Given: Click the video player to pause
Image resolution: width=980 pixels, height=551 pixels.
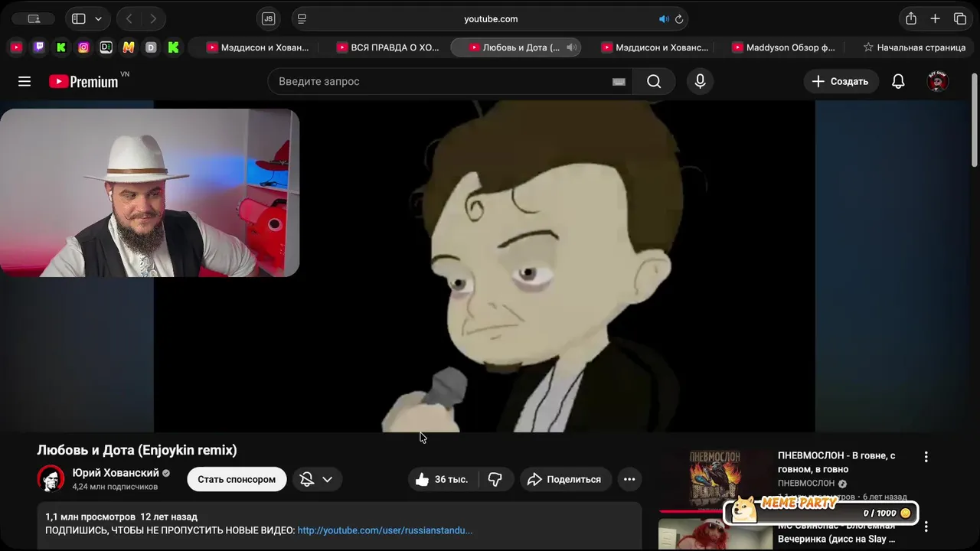Looking at the screenshot, I should pyautogui.click(x=485, y=266).
